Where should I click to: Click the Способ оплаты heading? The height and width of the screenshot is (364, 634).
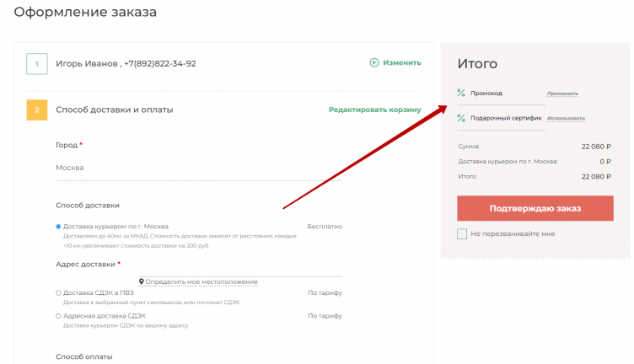[84, 356]
